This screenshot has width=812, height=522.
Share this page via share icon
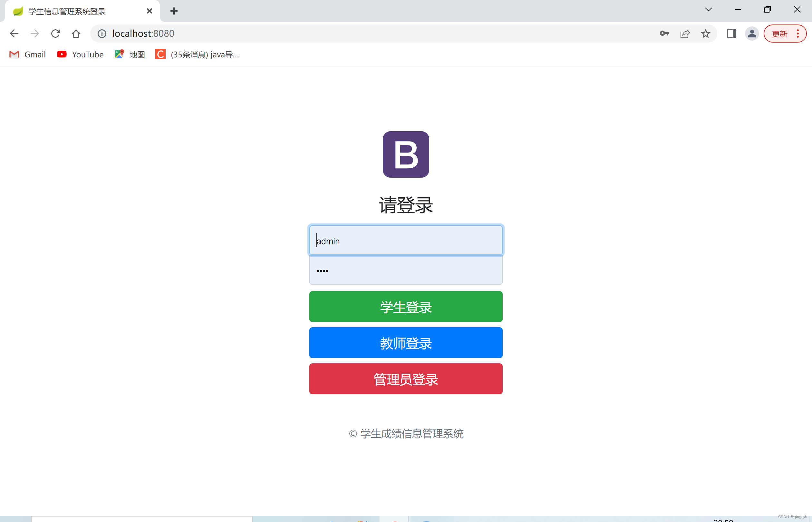685,34
